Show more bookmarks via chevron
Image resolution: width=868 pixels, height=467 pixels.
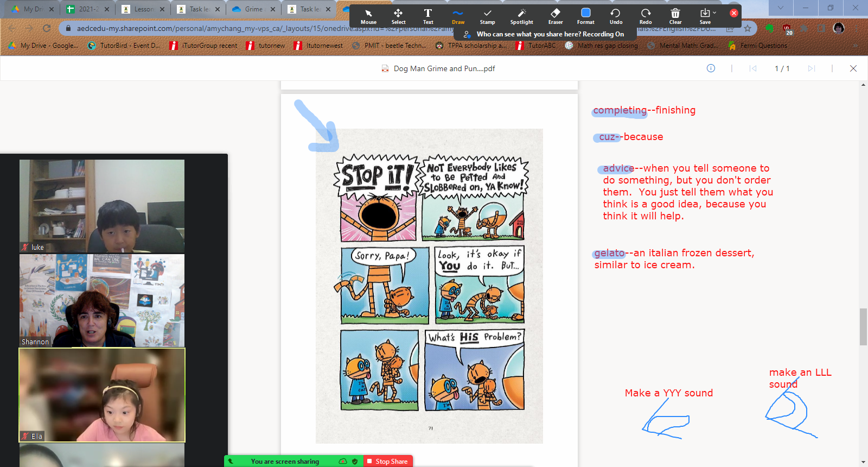pos(856,46)
